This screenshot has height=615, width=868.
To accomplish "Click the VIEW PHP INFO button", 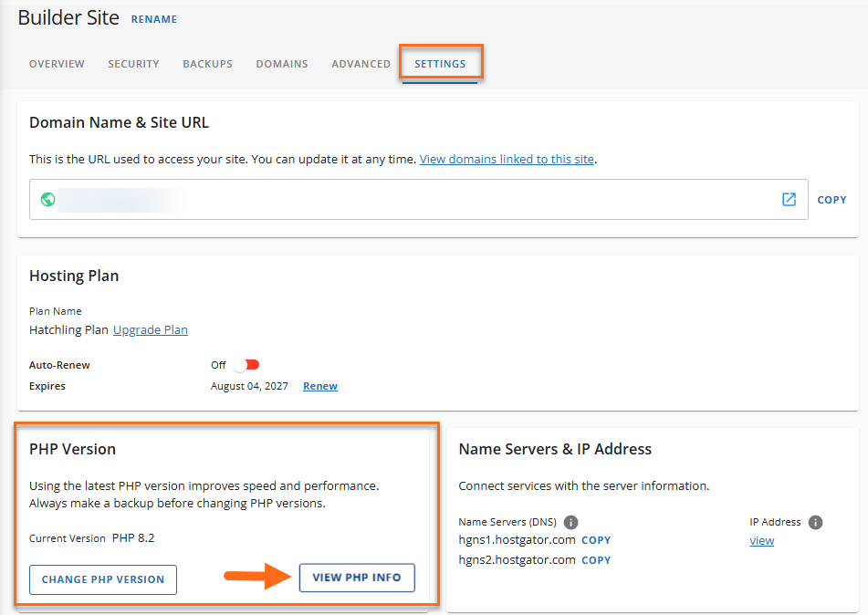I will click(x=357, y=578).
